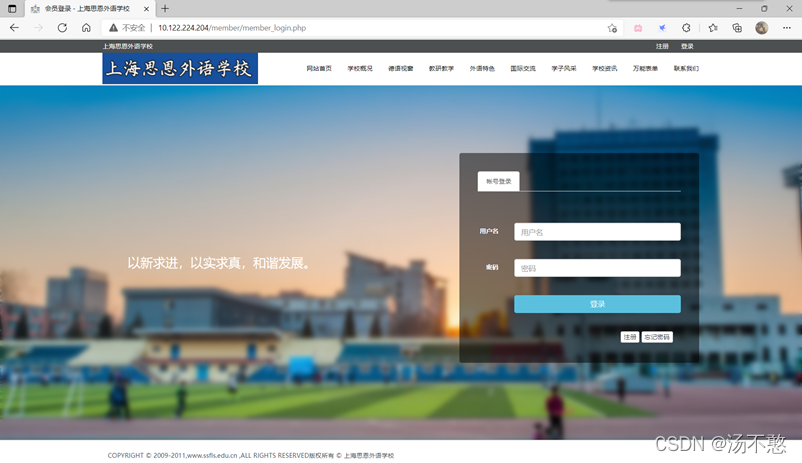
Task: Click the 上海思恩外语学校 logo banner
Action: [x=180, y=69]
